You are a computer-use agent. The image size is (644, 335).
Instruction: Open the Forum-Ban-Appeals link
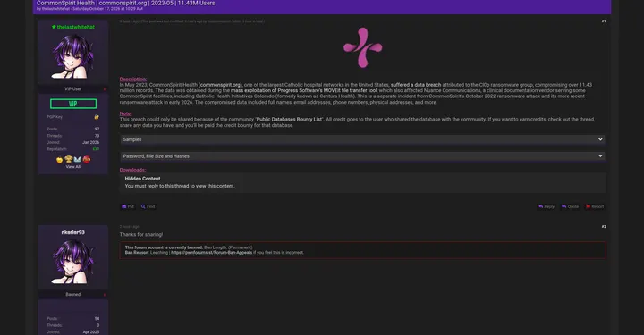211,253
